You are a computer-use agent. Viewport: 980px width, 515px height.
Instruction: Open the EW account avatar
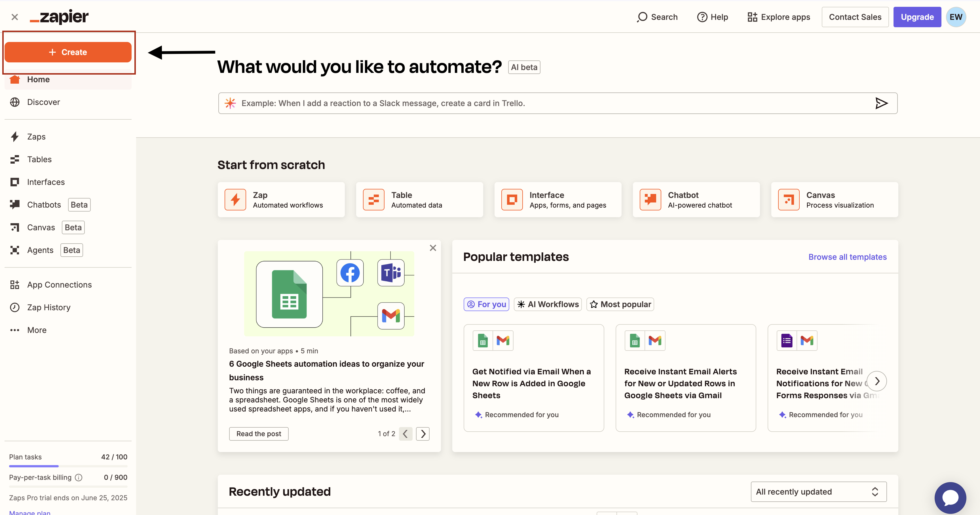pos(956,17)
